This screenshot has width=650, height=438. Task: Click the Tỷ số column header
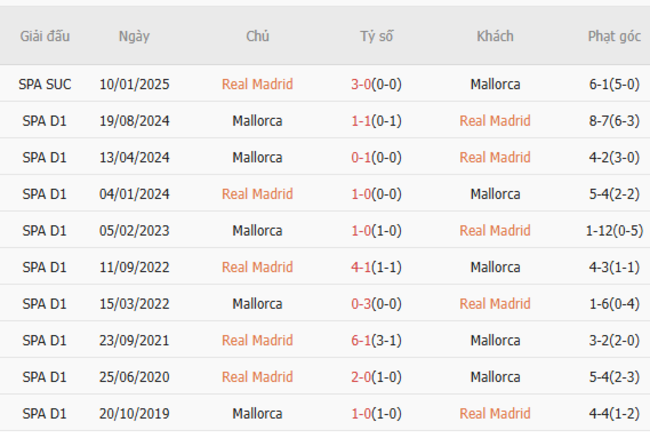376,36
